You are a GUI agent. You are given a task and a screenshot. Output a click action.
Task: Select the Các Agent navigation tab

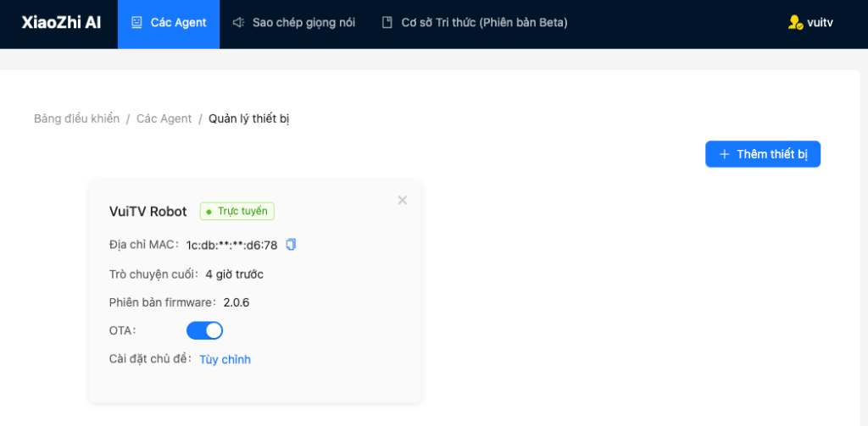178,23
